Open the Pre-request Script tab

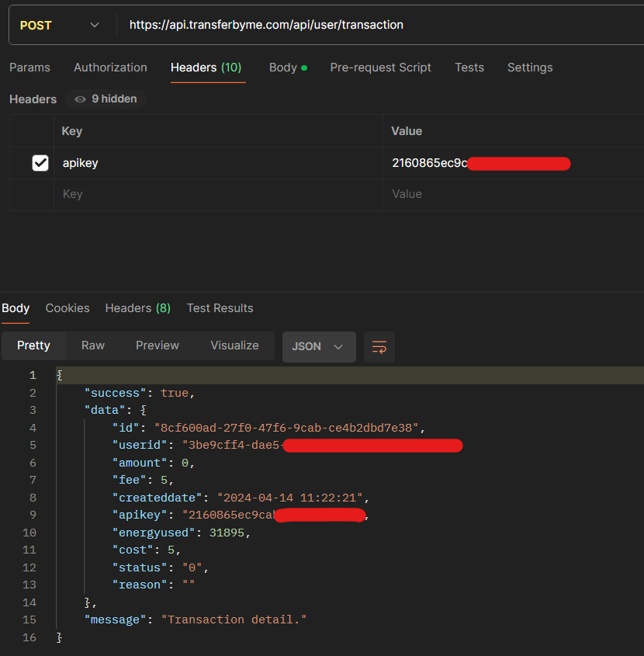coord(380,68)
